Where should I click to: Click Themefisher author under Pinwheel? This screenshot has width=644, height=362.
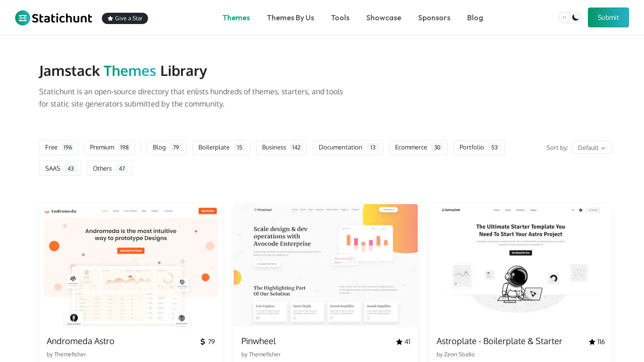tap(264, 354)
